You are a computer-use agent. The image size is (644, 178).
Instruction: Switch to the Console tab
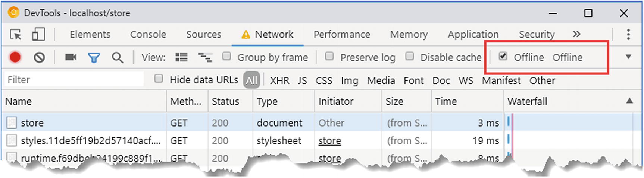(x=148, y=35)
